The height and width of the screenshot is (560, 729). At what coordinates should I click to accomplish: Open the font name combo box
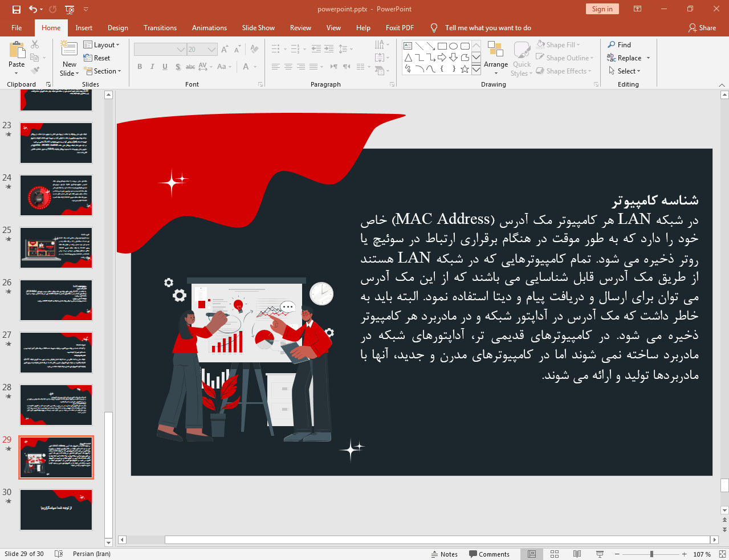[x=160, y=50]
